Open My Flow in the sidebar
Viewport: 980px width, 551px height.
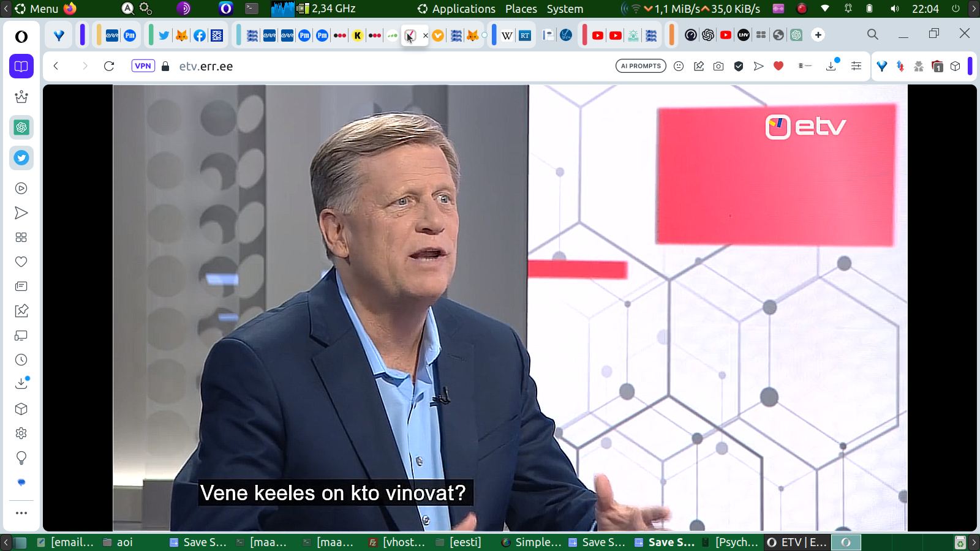pyautogui.click(x=21, y=213)
